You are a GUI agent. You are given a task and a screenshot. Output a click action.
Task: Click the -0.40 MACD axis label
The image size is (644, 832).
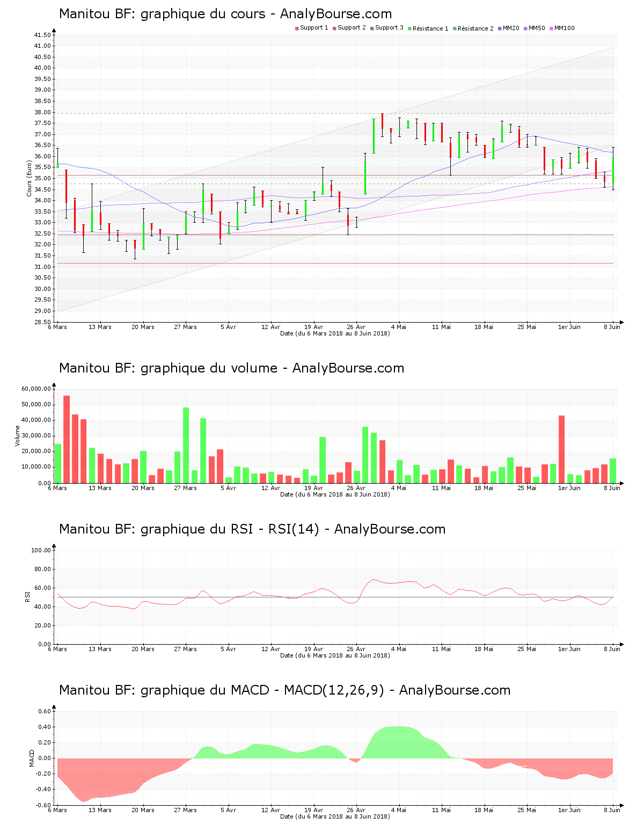(x=43, y=789)
